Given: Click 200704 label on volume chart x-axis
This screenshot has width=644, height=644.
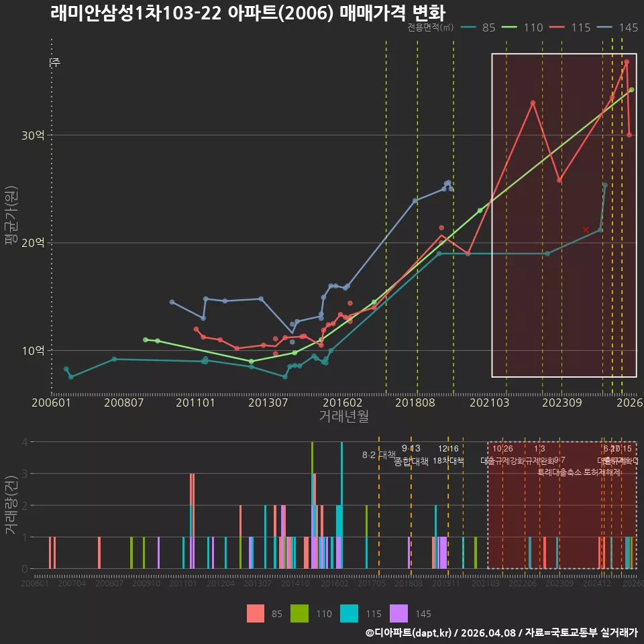Looking at the screenshot, I should 72,583.
